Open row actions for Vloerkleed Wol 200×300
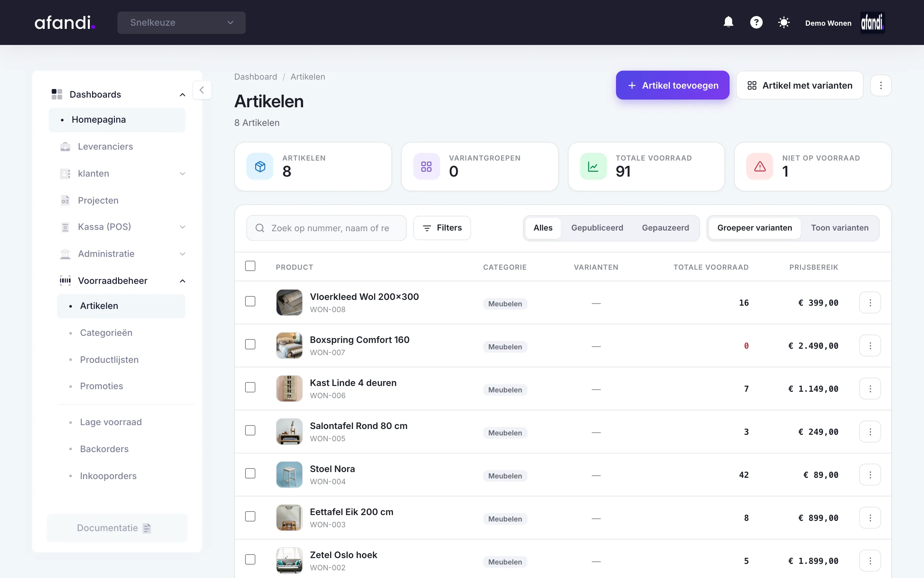 coord(870,303)
